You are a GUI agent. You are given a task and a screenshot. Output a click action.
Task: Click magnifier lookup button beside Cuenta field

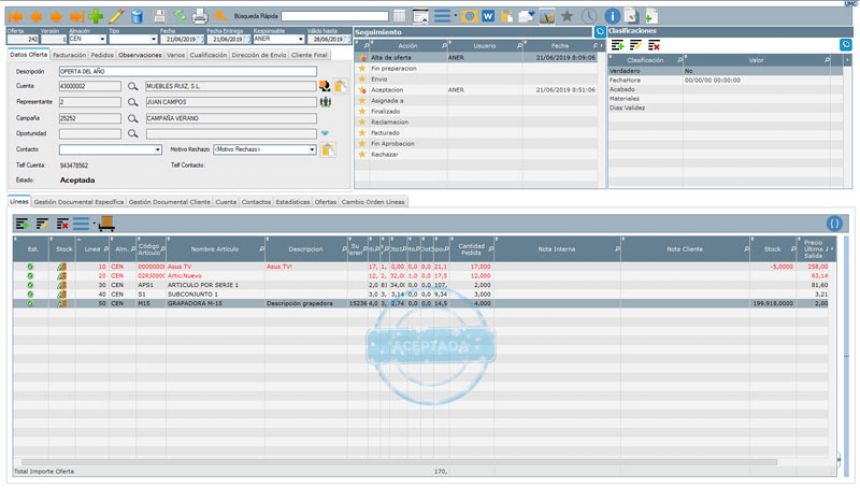pyautogui.click(x=132, y=87)
